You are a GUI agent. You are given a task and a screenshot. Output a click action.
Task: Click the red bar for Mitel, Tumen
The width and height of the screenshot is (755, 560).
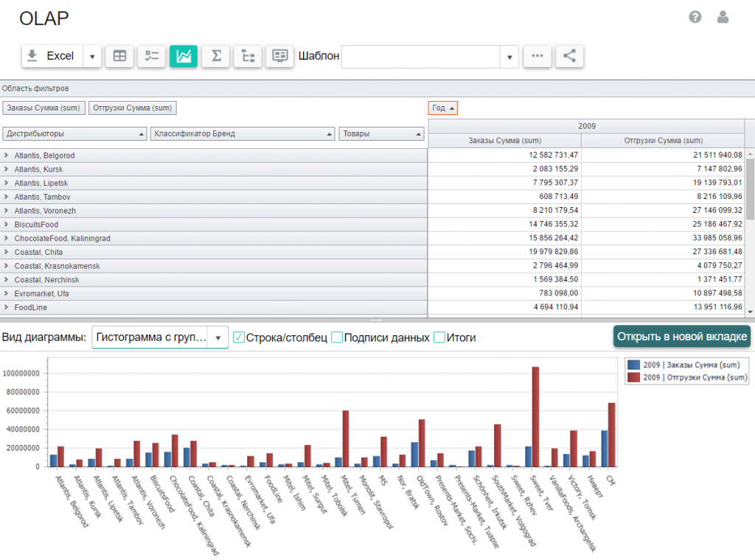345,438
